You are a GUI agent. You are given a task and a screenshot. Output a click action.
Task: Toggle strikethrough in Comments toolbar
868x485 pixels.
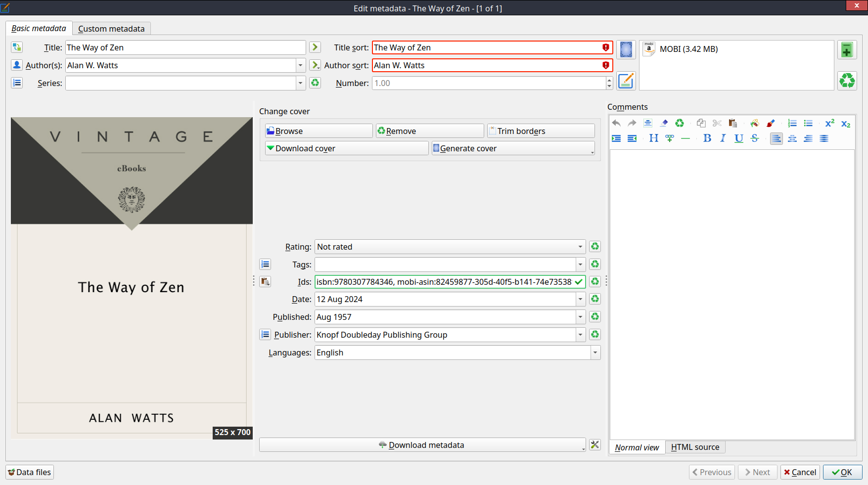tap(755, 138)
